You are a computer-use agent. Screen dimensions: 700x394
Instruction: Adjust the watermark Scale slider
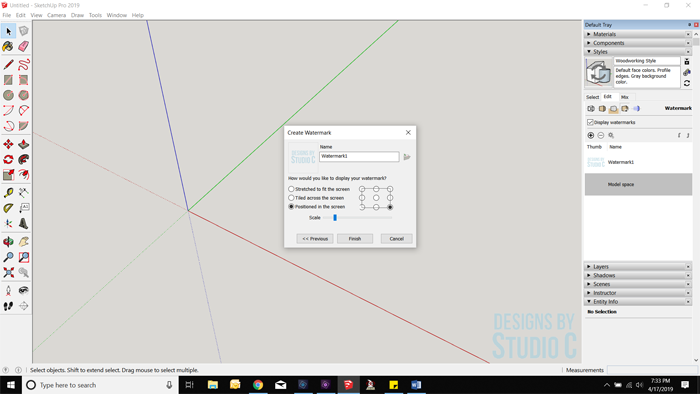point(335,218)
